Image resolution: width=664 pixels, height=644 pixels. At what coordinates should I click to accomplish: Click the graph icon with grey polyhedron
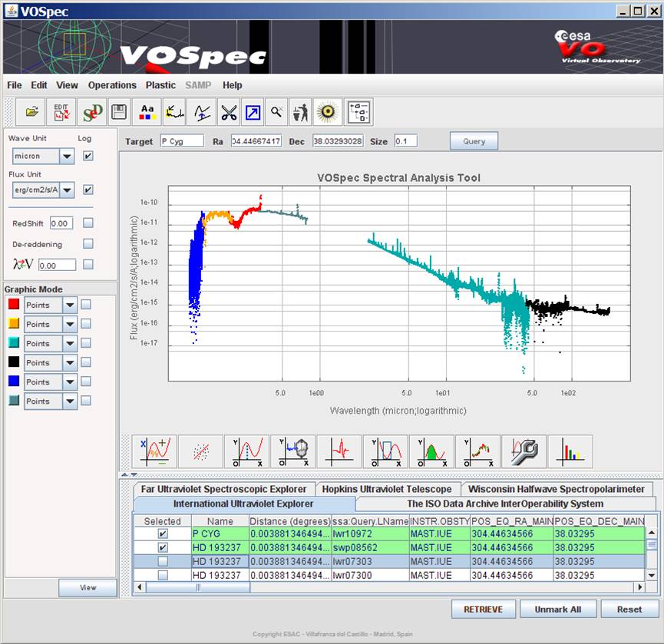pyautogui.click(x=293, y=451)
